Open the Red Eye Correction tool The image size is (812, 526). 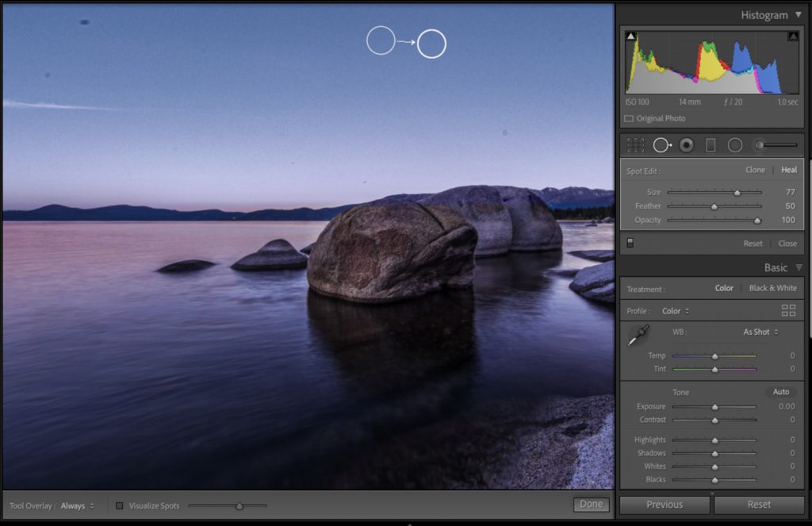tap(687, 145)
